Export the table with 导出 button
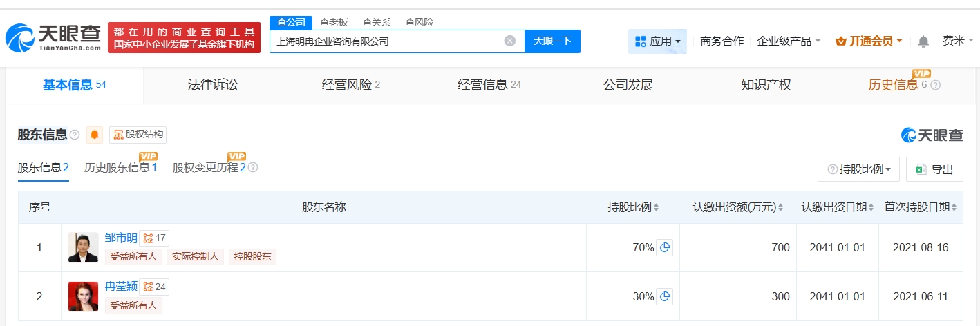The width and height of the screenshot is (980, 326). (934, 169)
